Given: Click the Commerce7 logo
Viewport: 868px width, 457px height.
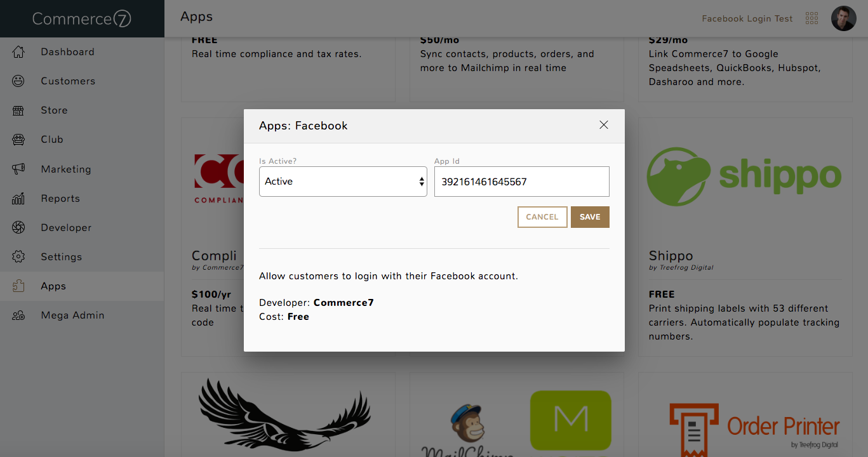Looking at the screenshot, I should (x=82, y=19).
